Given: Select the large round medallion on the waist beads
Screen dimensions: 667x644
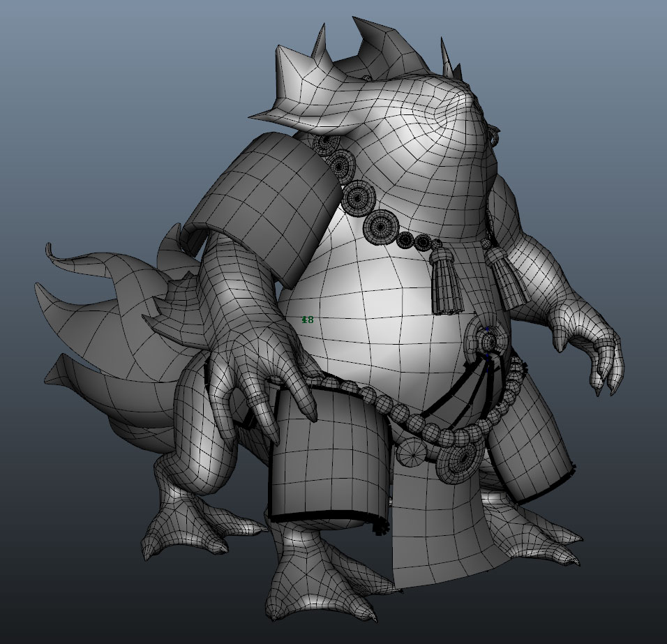Looking at the screenshot, I should pos(460,460).
